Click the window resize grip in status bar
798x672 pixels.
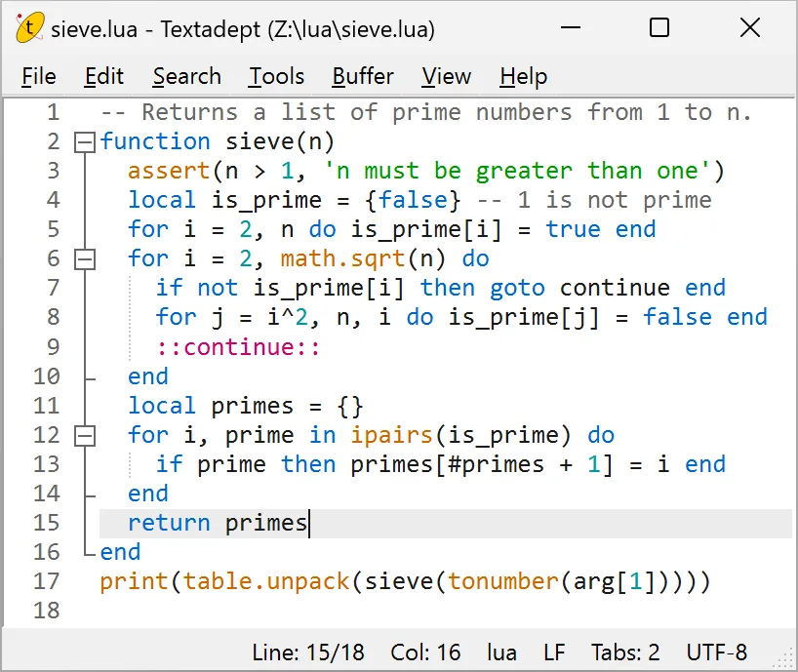[783, 658]
